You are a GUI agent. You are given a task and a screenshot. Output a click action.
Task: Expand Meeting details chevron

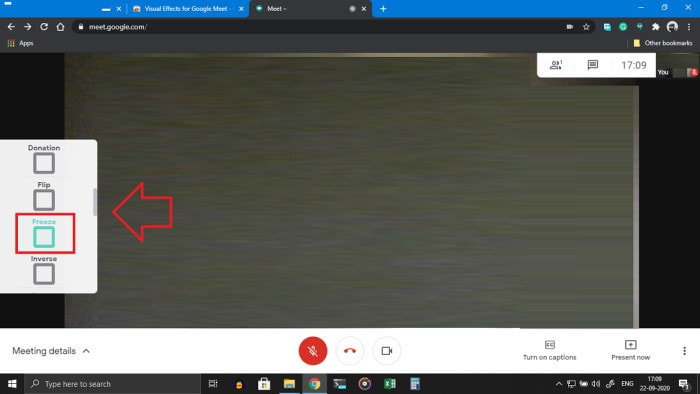tap(86, 351)
